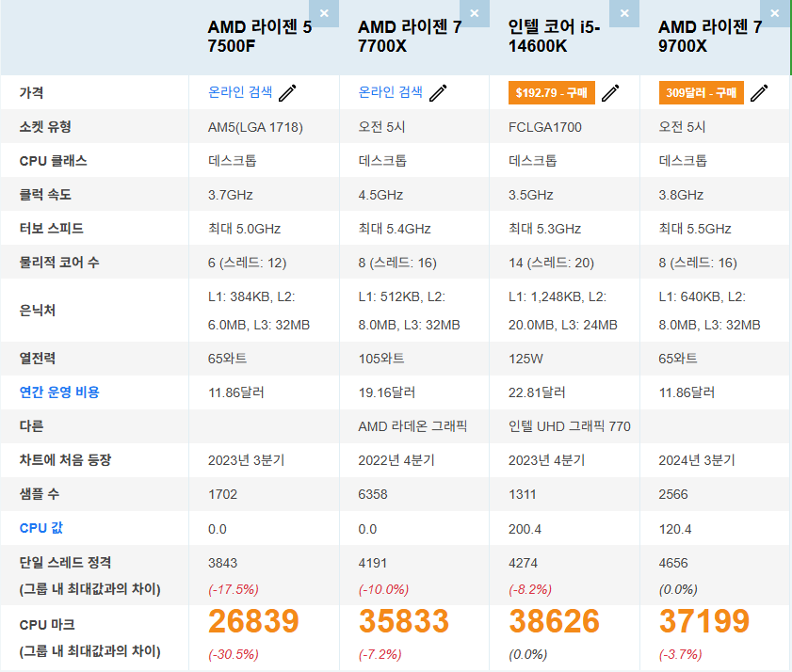This screenshot has height=672, width=792.
Task: Open 온라인 검색 link for 7500F
Action: (x=240, y=92)
